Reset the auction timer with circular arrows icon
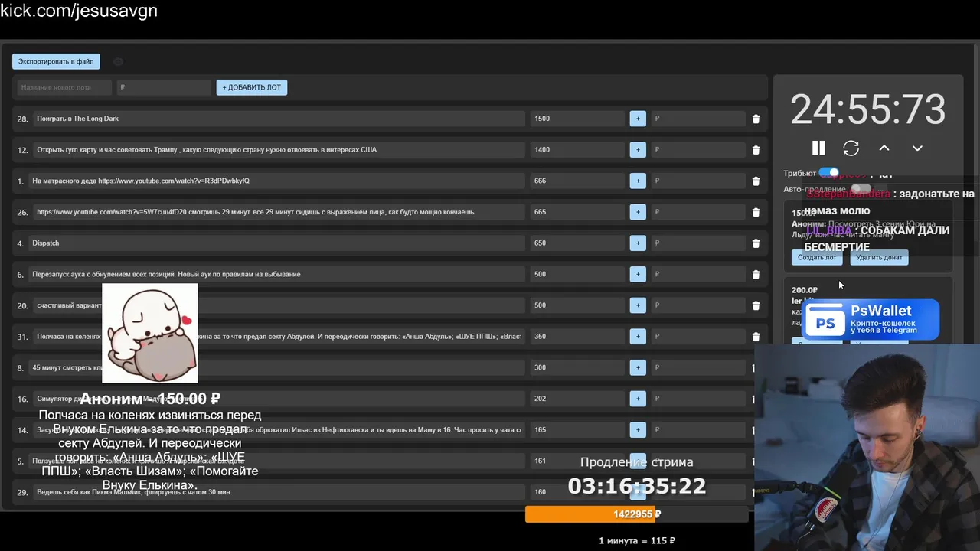 pyautogui.click(x=851, y=148)
